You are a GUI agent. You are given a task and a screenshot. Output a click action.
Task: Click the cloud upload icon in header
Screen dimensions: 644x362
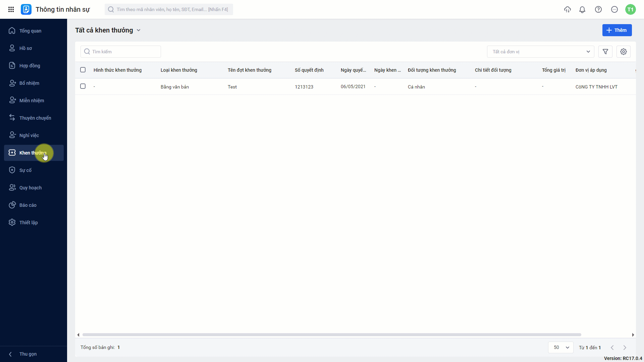click(x=568, y=9)
